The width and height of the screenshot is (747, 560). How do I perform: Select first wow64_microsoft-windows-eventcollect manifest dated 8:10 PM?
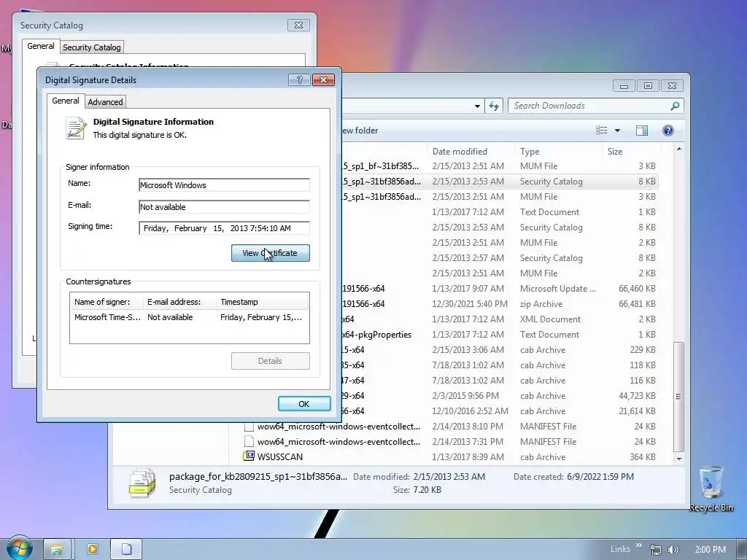click(x=449, y=426)
